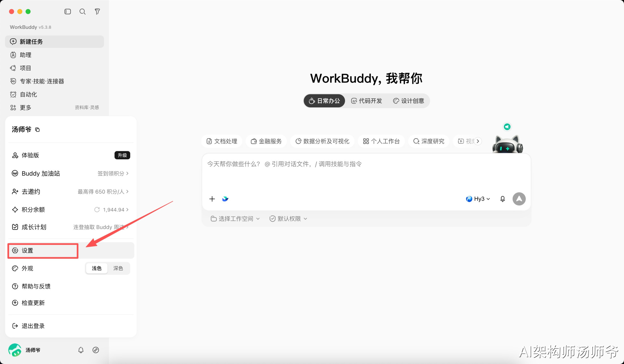624x364 pixels.
Task: Choose the 文档处理 category chip
Action: pos(222,141)
